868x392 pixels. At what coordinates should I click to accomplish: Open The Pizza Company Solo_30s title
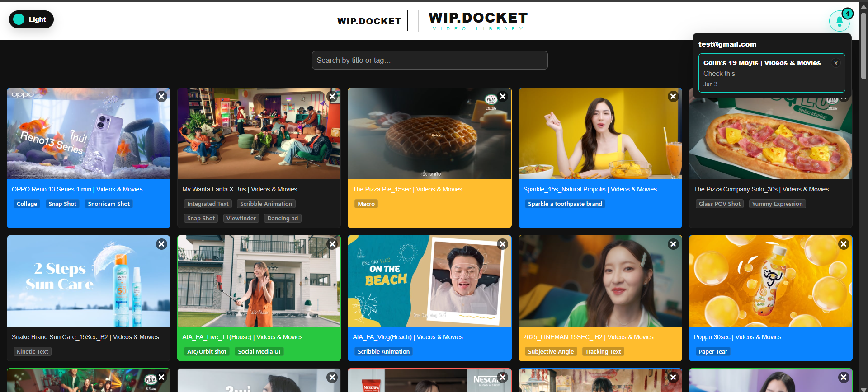click(x=761, y=189)
